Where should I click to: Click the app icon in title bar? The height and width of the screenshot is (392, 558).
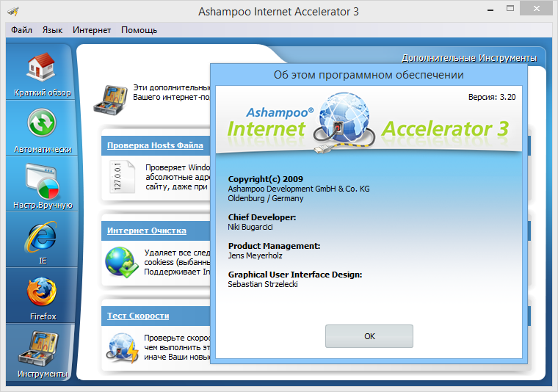click(x=12, y=12)
